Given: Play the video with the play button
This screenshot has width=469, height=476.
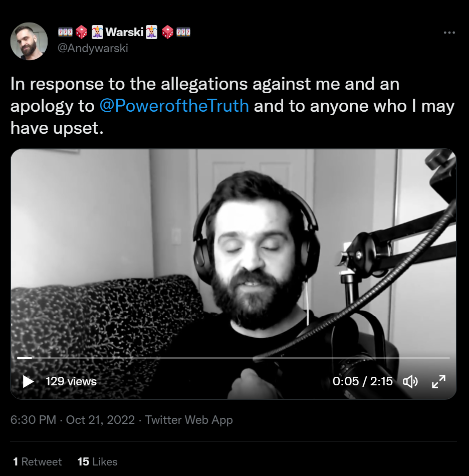Looking at the screenshot, I should tap(28, 382).
